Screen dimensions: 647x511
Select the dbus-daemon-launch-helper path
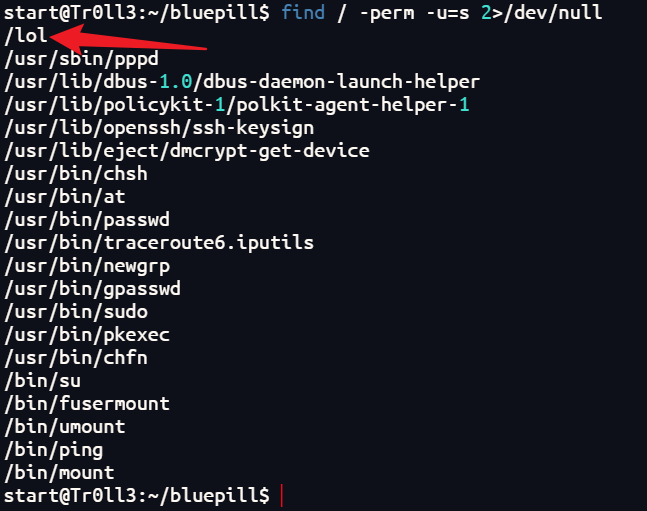coord(242,82)
